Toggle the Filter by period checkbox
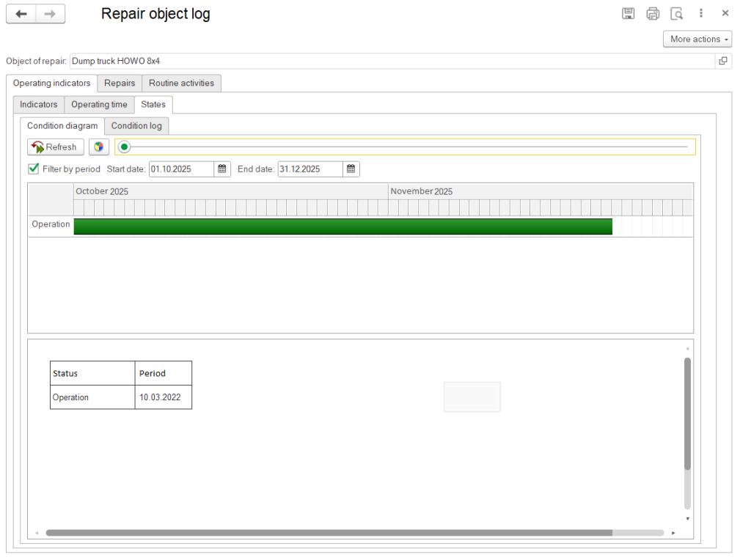 [x=34, y=169]
